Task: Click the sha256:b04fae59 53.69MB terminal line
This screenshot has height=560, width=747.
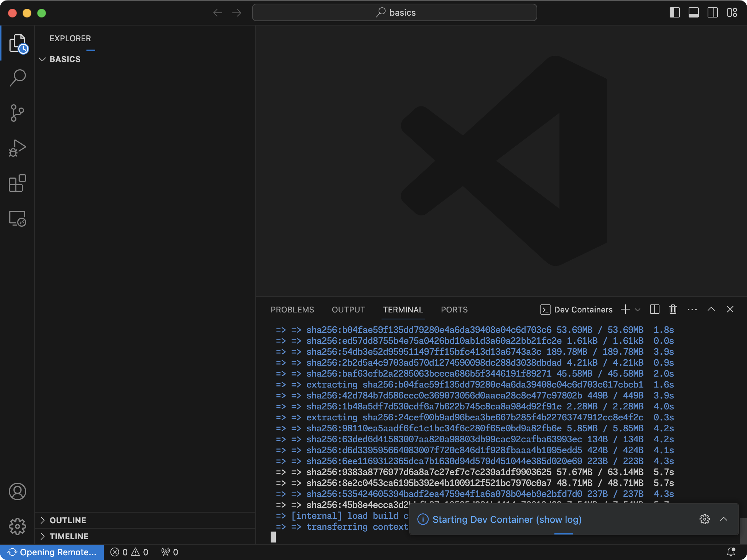Action: coord(475,330)
